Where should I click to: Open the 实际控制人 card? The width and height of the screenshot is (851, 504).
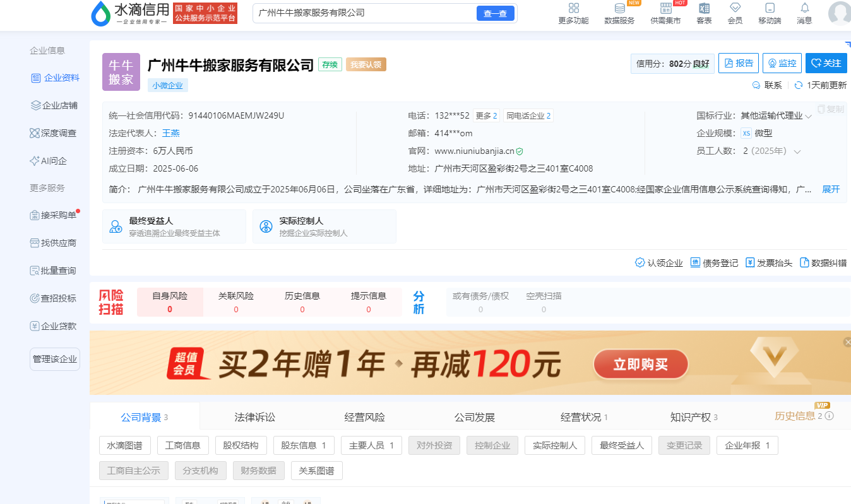tap(324, 226)
